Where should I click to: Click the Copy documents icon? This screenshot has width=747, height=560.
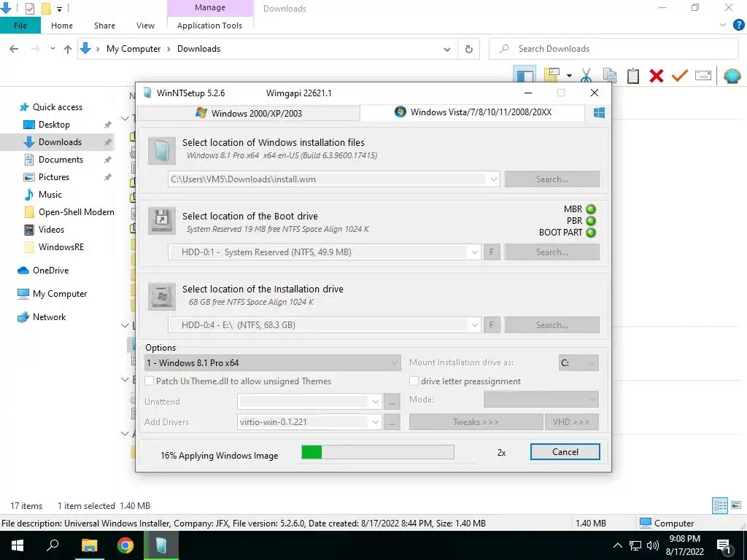point(610,76)
